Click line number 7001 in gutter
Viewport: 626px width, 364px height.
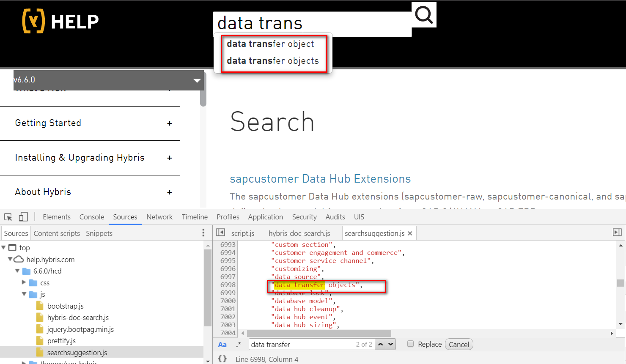(228, 309)
